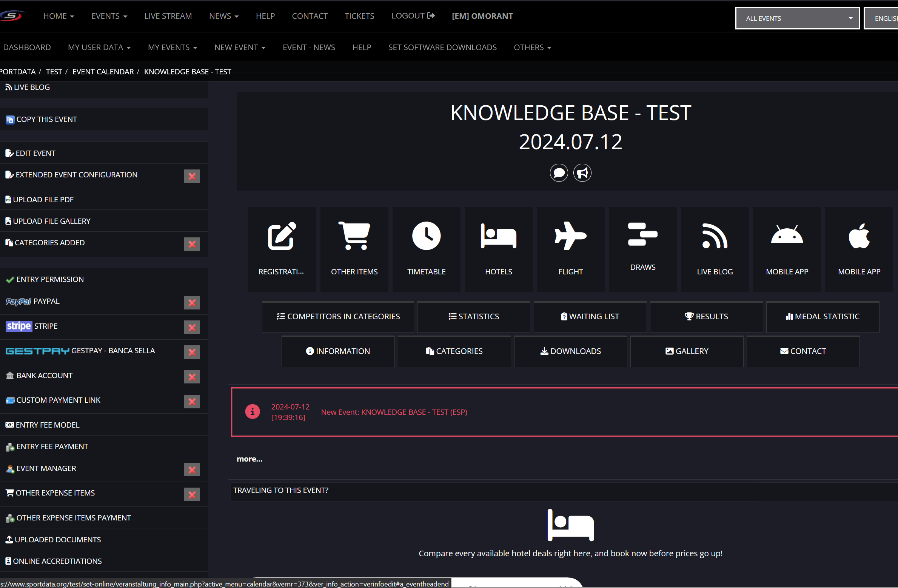Go to Set Software Downloads menu item

click(442, 48)
